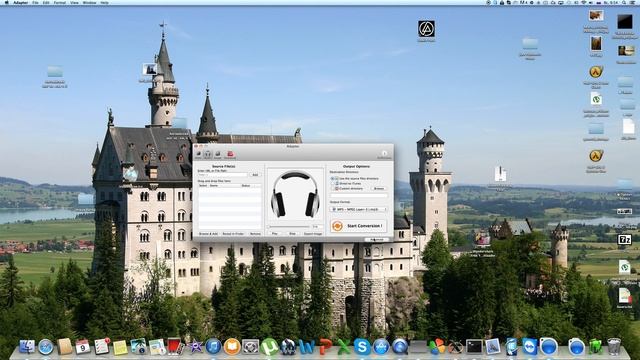The image size is (640, 360).
Task: Click Remove under the source files list
Action: coord(255,233)
